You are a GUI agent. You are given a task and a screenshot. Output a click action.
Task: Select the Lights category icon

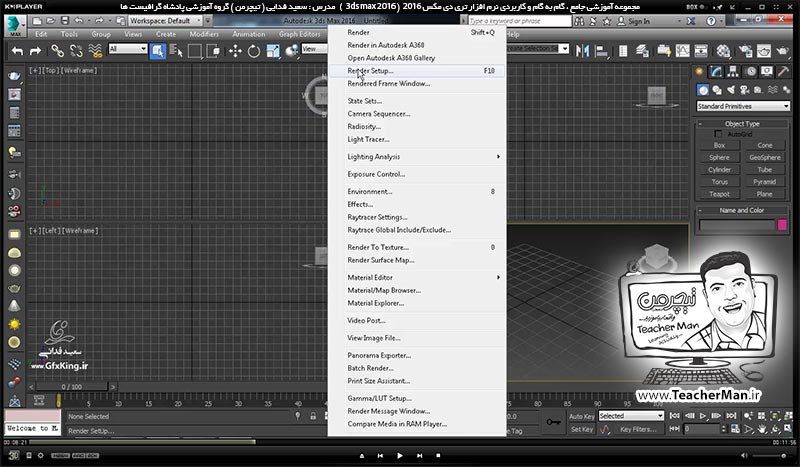click(731, 90)
